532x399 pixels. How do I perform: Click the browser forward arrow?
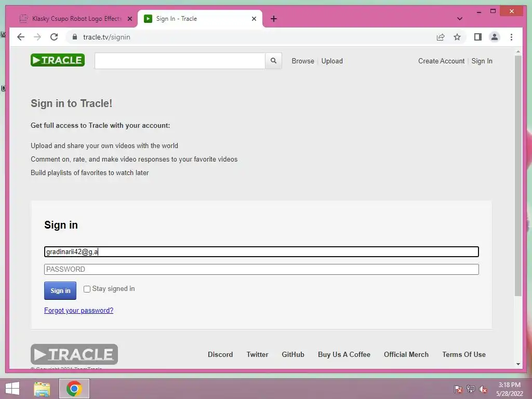pyautogui.click(x=37, y=37)
